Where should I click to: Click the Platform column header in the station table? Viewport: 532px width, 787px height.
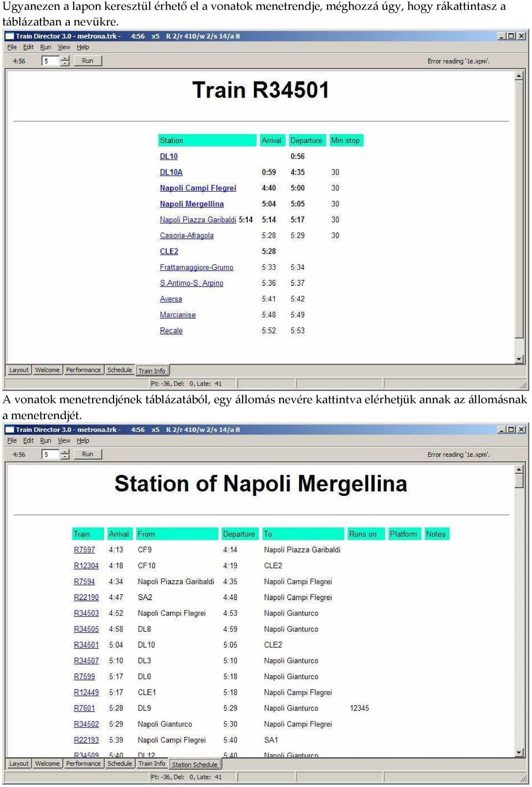point(404,534)
